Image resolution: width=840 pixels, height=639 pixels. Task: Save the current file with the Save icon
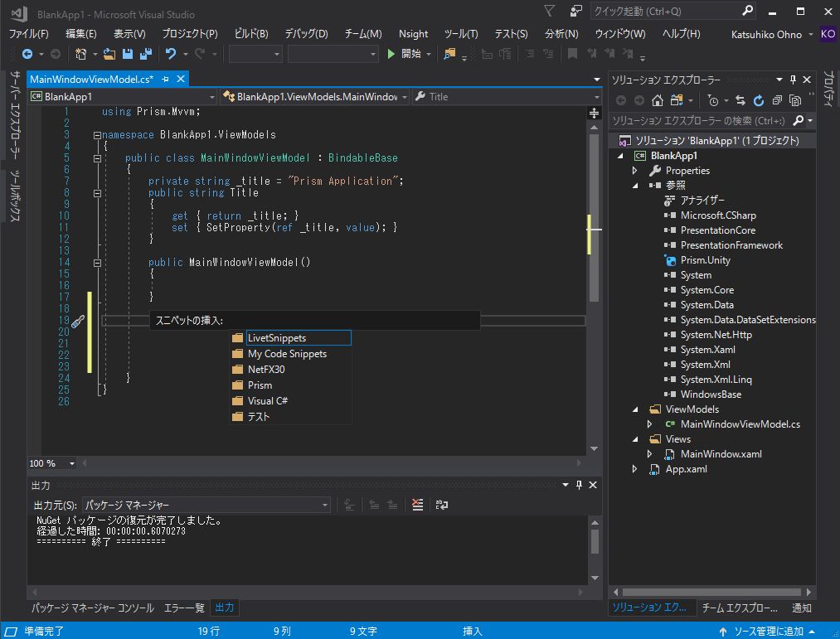coord(128,54)
